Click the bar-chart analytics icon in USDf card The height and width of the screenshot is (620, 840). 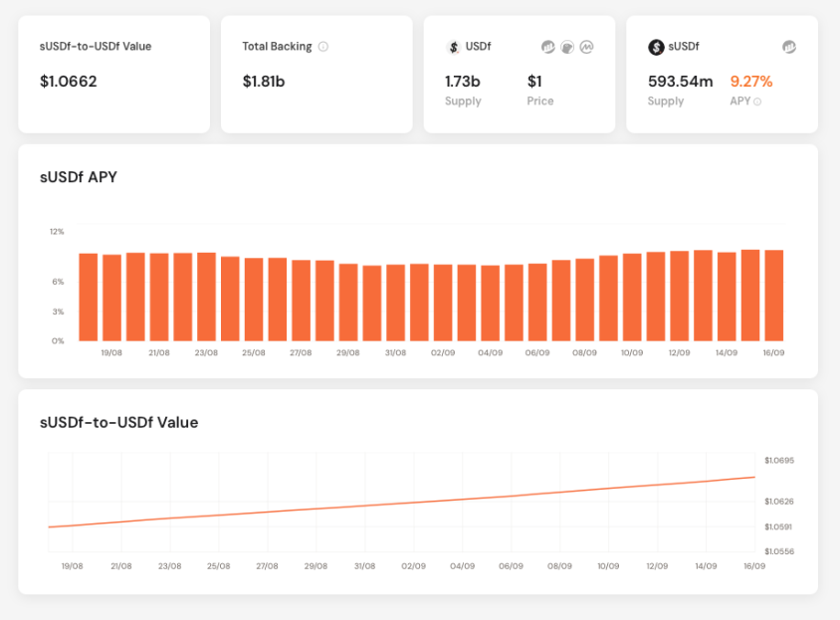(548, 47)
